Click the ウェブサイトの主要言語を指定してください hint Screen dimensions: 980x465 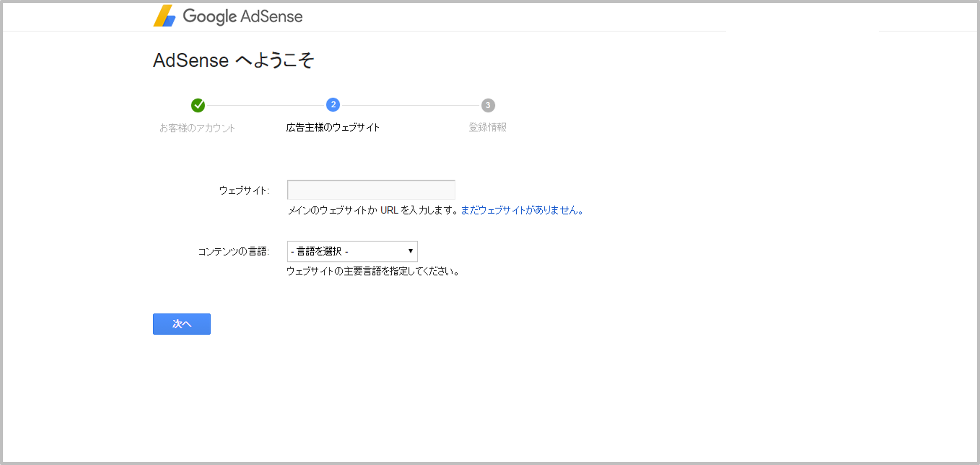pyautogui.click(x=373, y=271)
